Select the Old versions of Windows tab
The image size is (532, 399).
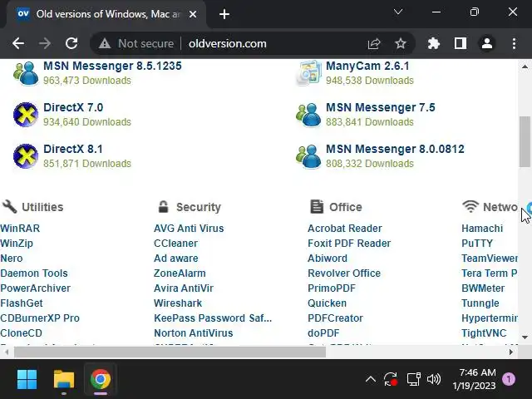coord(108,14)
